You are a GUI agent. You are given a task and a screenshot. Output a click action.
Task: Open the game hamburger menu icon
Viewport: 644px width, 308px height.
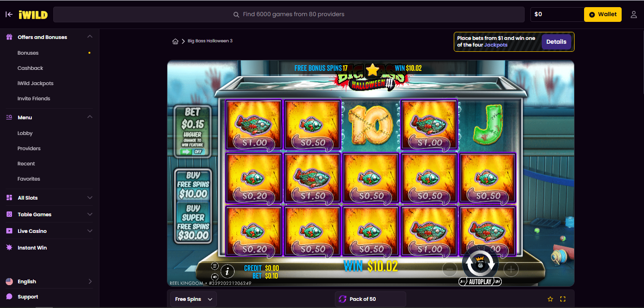click(215, 266)
